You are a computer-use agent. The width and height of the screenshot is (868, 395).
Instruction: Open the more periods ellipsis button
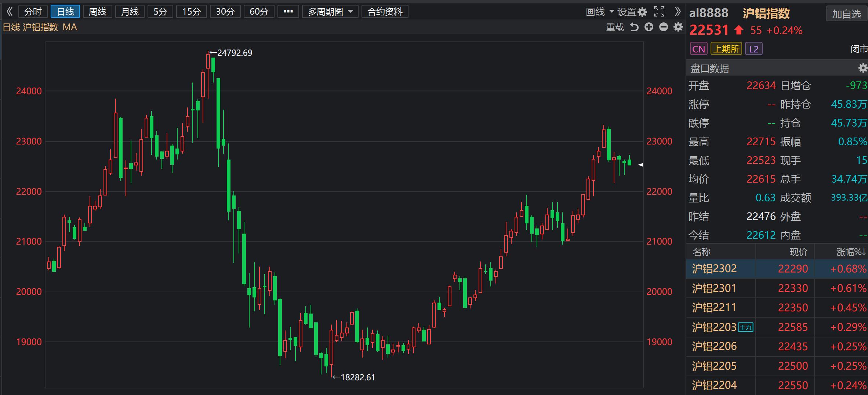tap(288, 12)
